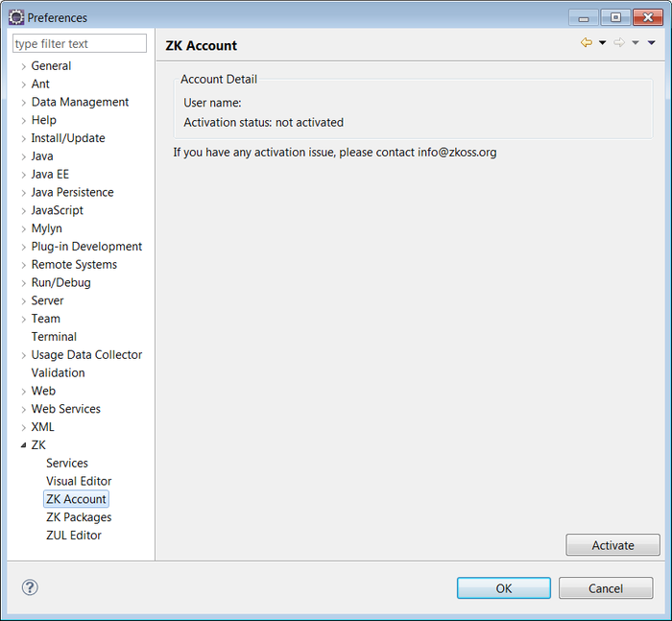
Task: Select Remote Systems in the tree
Action: point(74,264)
